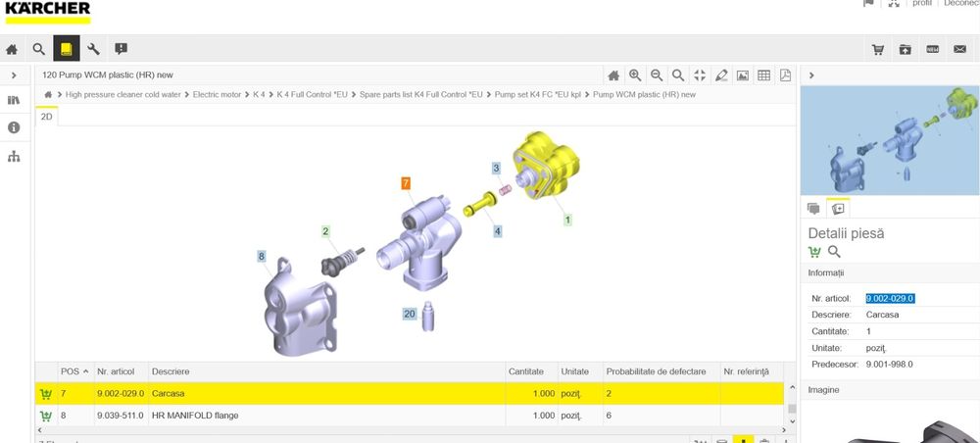Toggle fullscreen arrows icon at top

point(894,3)
